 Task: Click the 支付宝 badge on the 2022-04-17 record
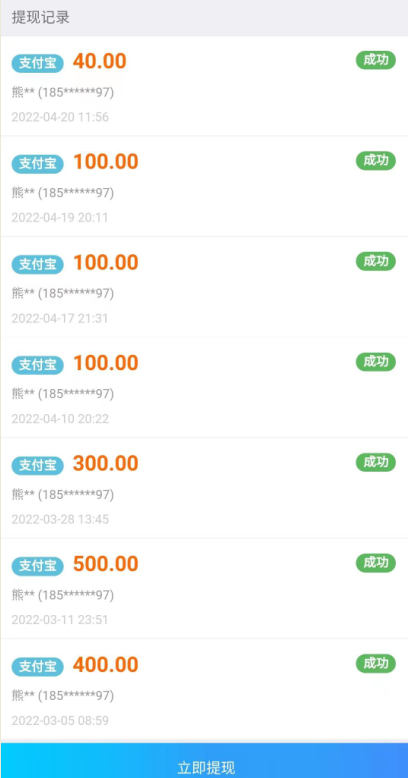38,264
